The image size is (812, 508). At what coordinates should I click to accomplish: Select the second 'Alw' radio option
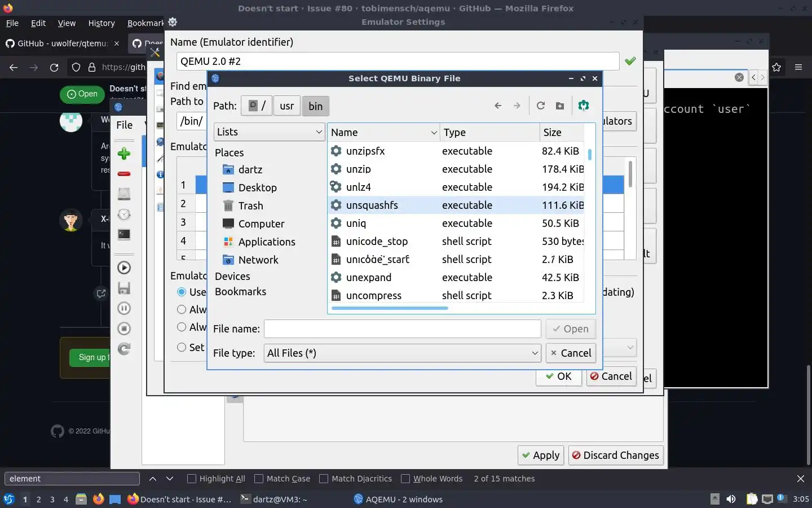point(182,327)
